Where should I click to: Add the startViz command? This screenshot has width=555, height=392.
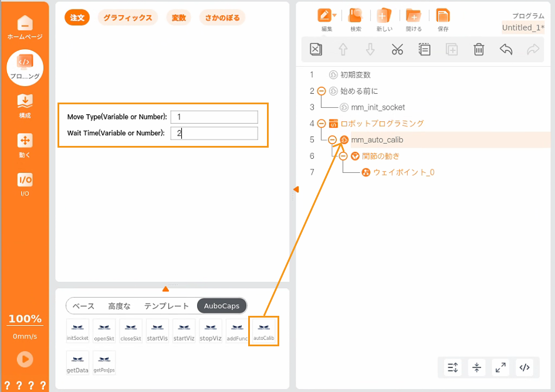(184, 331)
